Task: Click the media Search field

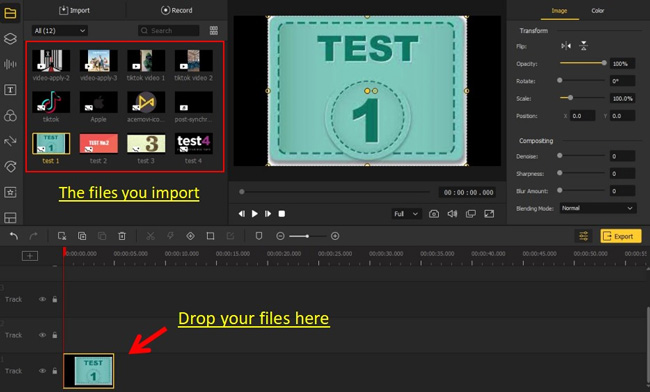Action: [x=169, y=31]
